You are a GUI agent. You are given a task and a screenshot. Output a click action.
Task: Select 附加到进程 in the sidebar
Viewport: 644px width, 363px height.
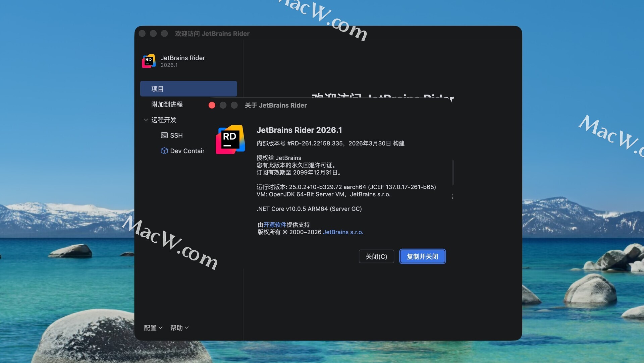coord(167,104)
